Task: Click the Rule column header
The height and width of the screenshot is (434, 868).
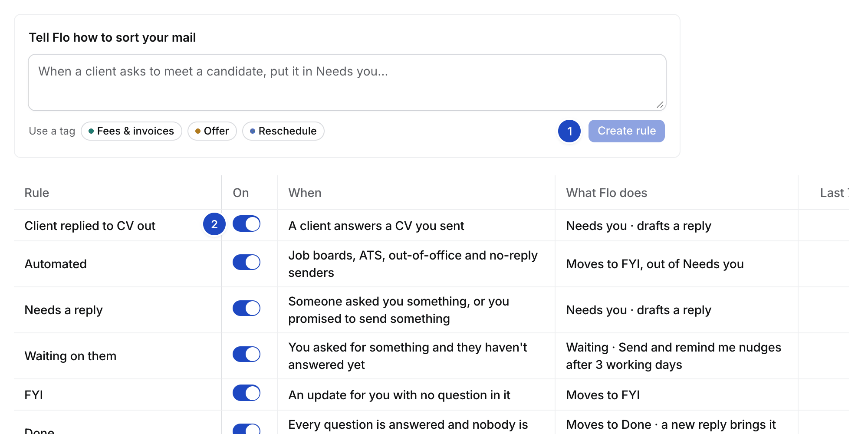Action: 37,193
